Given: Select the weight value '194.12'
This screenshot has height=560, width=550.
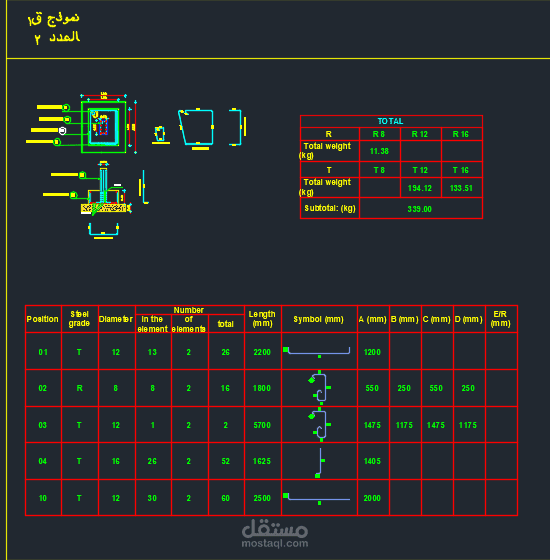Looking at the screenshot, I should [x=420, y=188].
